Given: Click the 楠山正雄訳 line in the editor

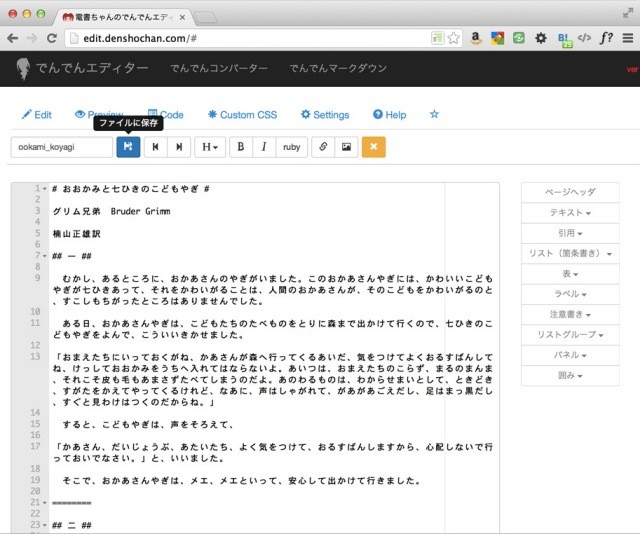Looking at the screenshot, I should tap(76, 234).
